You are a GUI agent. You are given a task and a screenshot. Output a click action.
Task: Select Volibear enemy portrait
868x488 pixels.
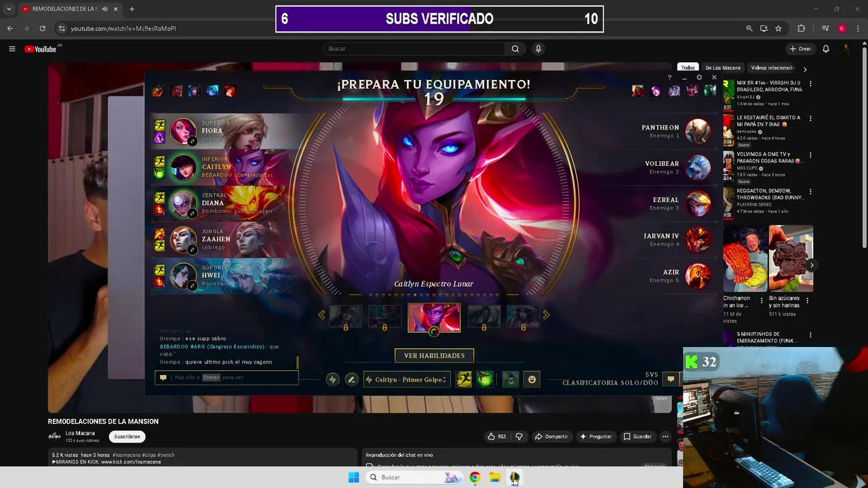pyautogui.click(x=698, y=167)
